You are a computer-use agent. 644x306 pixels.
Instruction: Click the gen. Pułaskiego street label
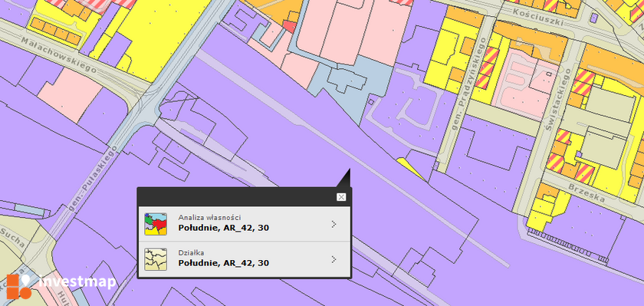(x=90, y=179)
